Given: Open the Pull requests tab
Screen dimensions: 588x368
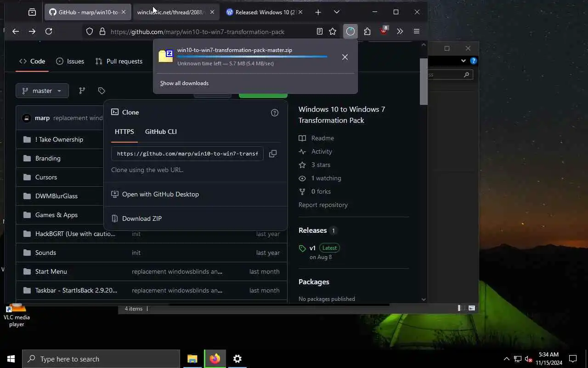Looking at the screenshot, I should 119,61.
